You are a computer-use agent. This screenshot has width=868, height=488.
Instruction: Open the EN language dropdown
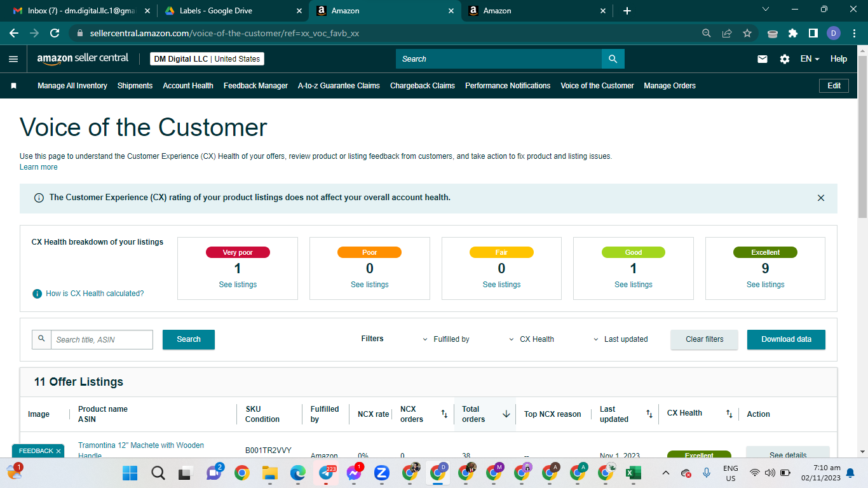[810, 59]
